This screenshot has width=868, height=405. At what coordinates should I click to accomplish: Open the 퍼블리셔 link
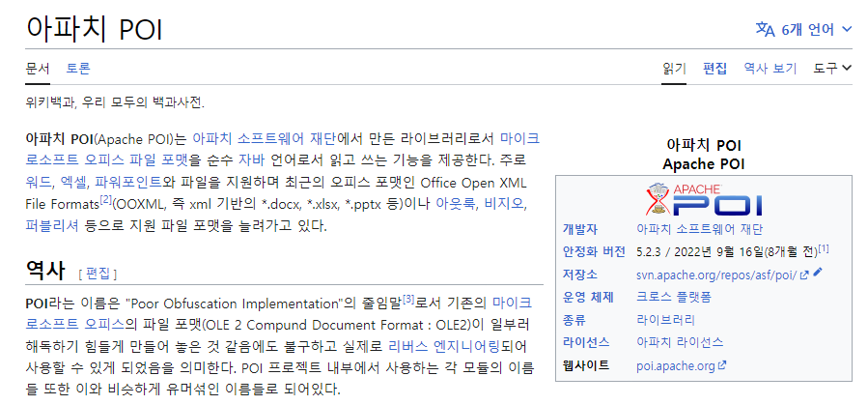coord(51,225)
